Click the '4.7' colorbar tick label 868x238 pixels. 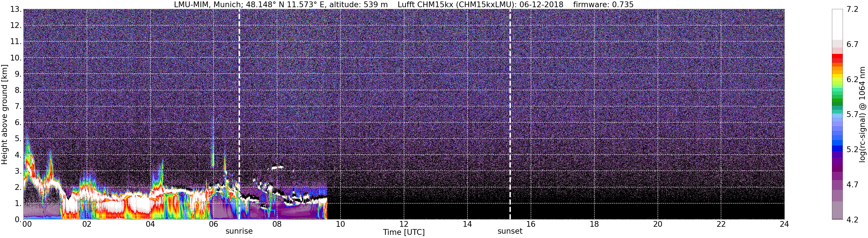tap(852, 184)
